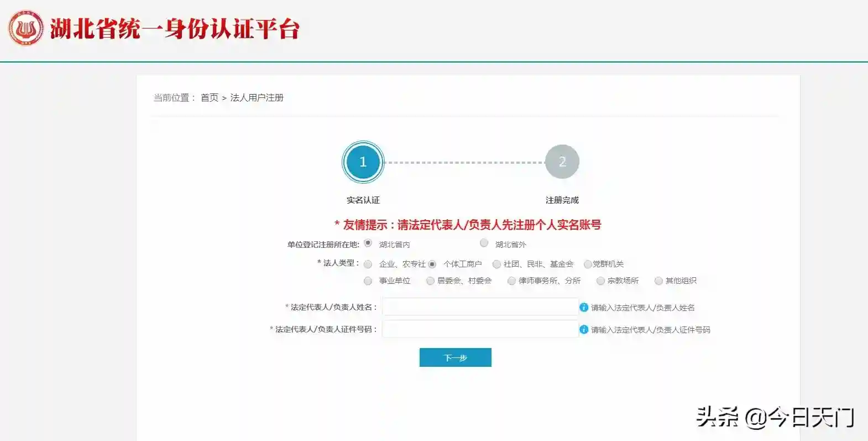Focus the legal representative name field
The height and width of the screenshot is (441, 868).
pyautogui.click(x=480, y=307)
